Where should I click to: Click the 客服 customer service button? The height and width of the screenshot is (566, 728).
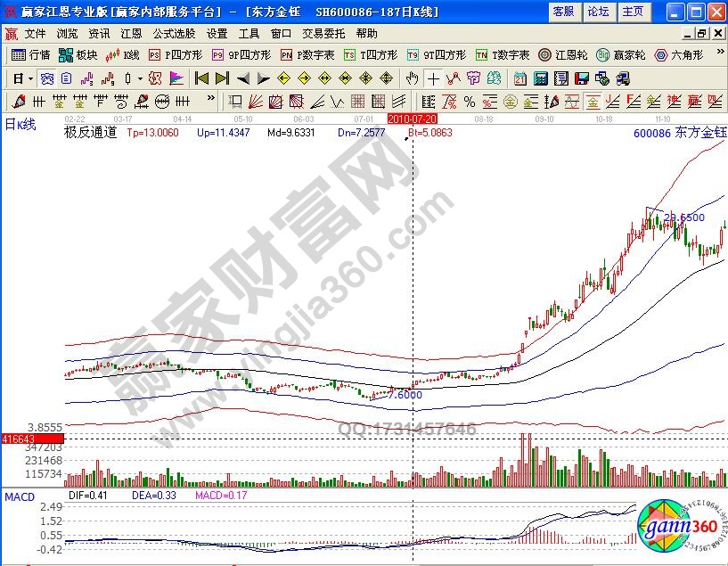click(x=563, y=12)
